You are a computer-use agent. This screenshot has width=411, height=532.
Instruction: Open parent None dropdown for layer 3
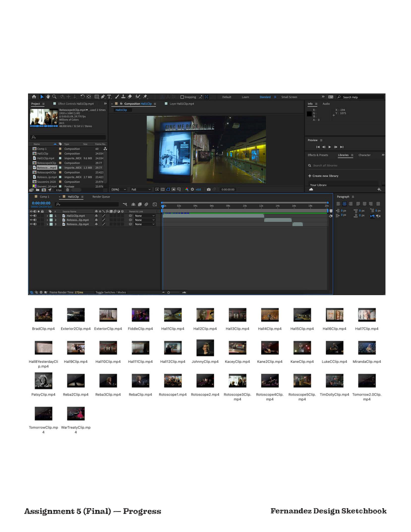145,224
